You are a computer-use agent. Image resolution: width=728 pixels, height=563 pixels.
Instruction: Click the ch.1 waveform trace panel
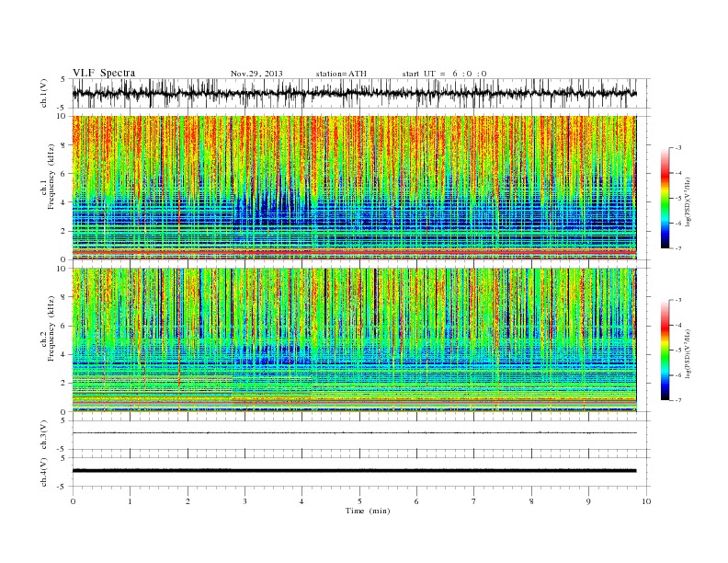[x=361, y=93]
